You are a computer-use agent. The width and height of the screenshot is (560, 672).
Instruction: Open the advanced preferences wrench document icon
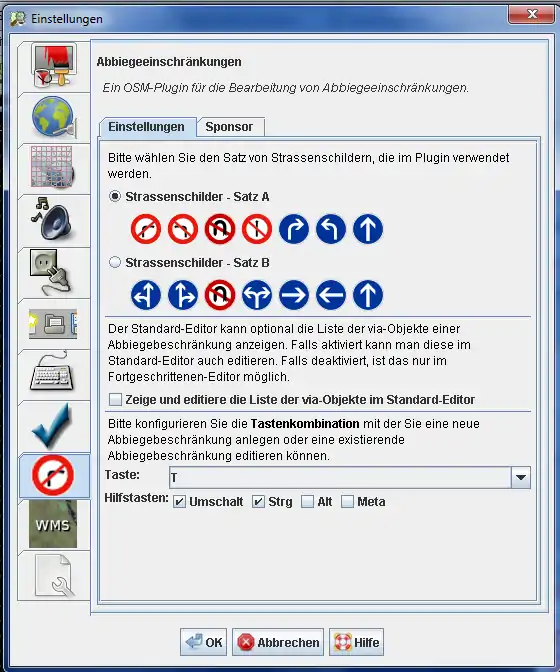point(54,576)
